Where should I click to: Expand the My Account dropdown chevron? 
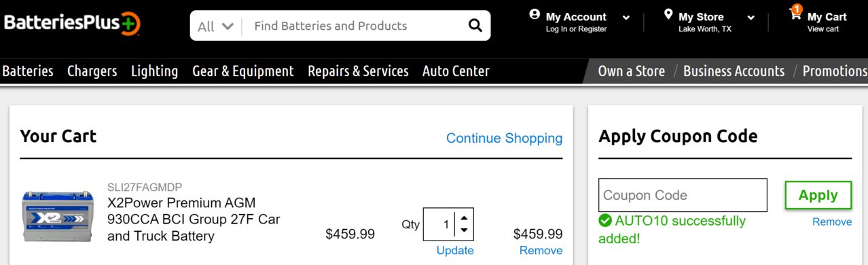[x=626, y=18]
